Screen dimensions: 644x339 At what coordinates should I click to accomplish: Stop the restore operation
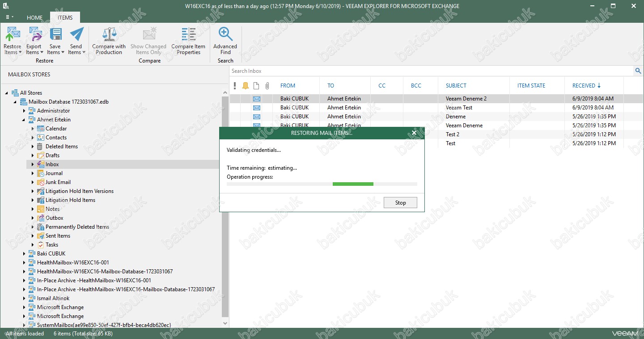click(400, 203)
